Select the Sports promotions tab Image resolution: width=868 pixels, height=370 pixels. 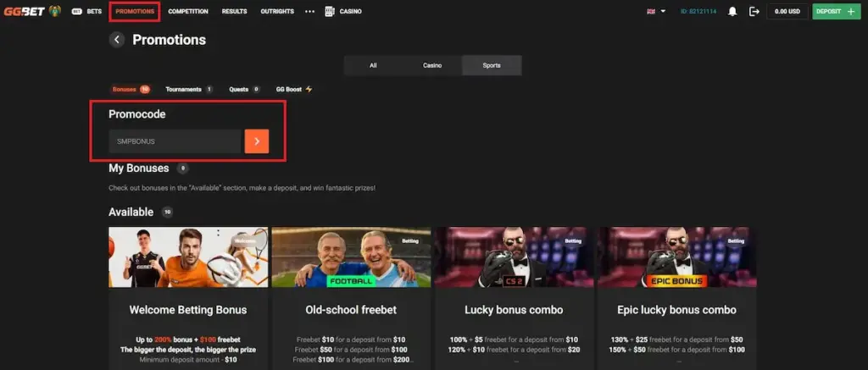coord(492,65)
